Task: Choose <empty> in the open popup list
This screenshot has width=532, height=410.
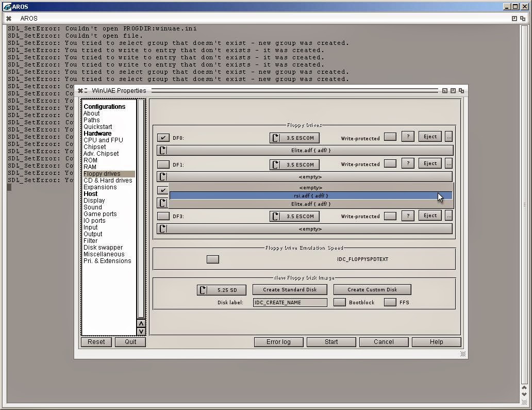Action: tap(311, 188)
